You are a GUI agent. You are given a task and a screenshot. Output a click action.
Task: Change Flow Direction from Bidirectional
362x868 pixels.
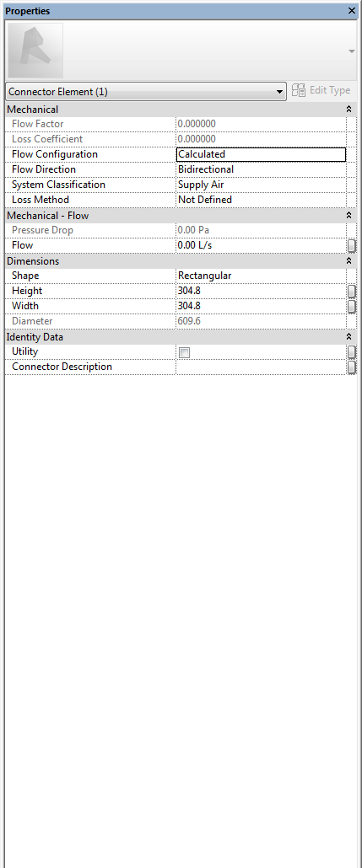[x=261, y=169]
